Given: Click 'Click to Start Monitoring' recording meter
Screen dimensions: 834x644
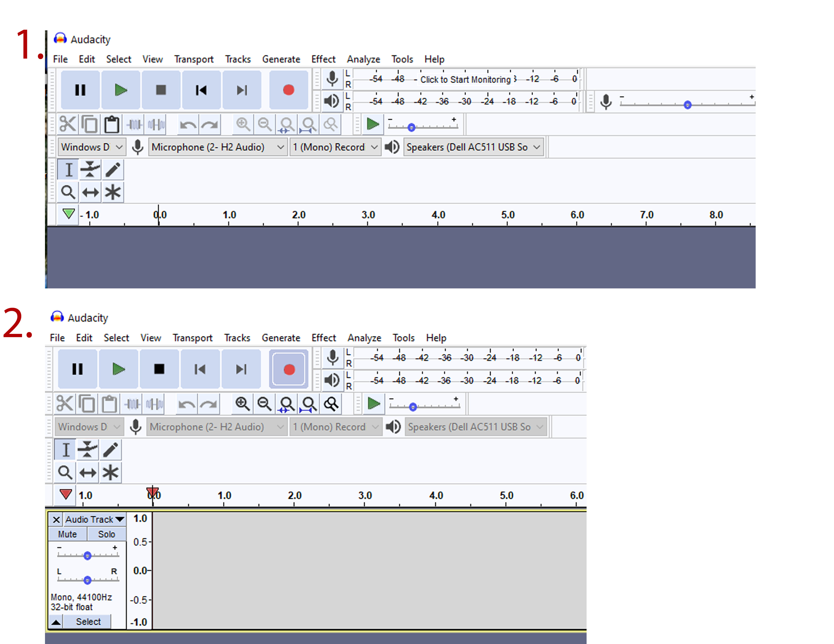Looking at the screenshot, I should (x=466, y=79).
